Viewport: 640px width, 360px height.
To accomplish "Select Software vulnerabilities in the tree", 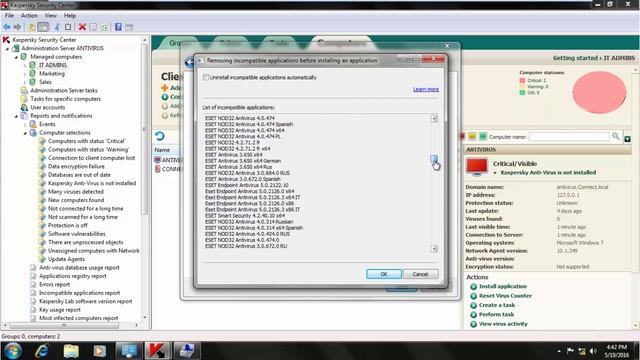I will point(77,234).
